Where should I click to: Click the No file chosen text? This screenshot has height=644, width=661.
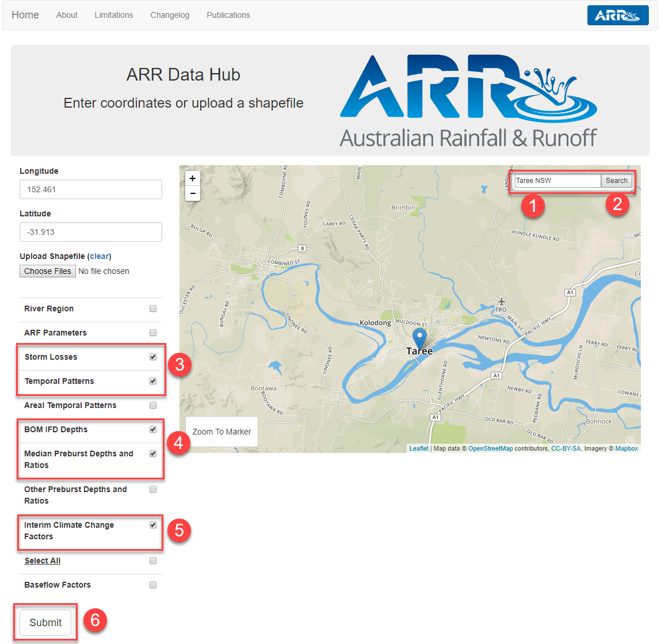[104, 271]
